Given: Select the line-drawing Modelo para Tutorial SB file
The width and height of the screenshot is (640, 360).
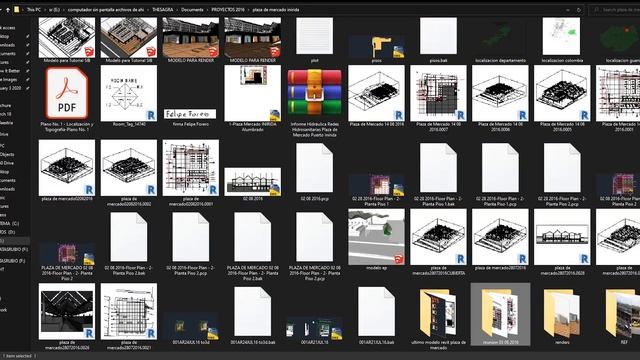Looking at the screenshot, I should coord(67,38).
